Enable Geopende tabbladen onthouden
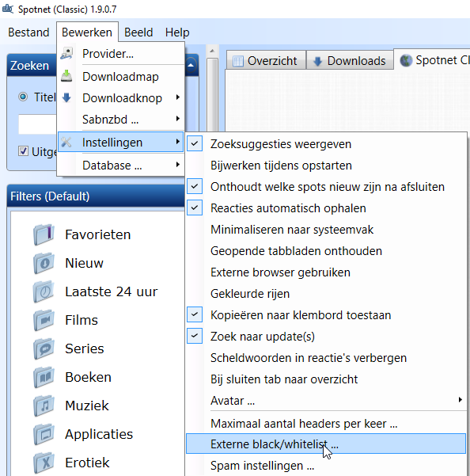The image size is (470, 476). (x=326, y=251)
